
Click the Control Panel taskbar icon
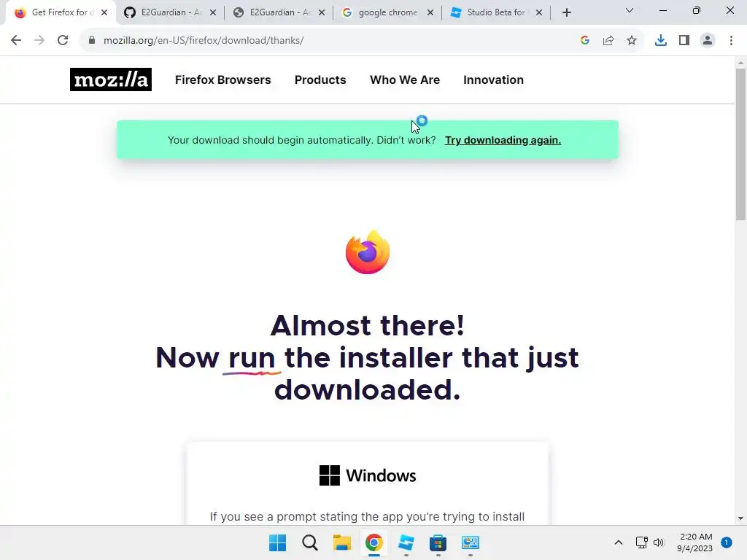click(x=471, y=542)
